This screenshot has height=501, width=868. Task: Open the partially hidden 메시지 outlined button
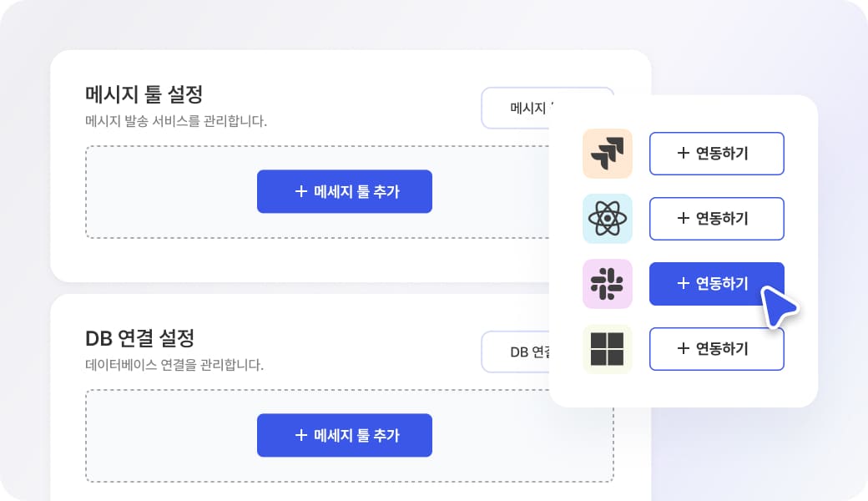(516, 108)
